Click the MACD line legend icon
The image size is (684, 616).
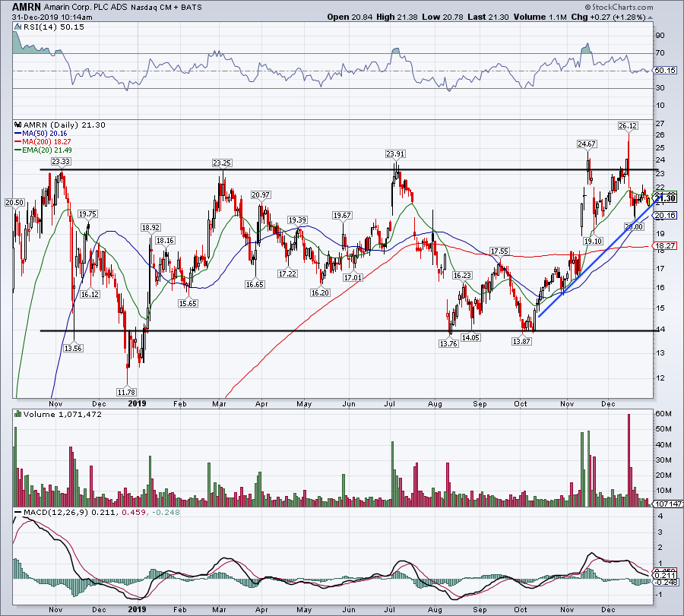[18, 512]
